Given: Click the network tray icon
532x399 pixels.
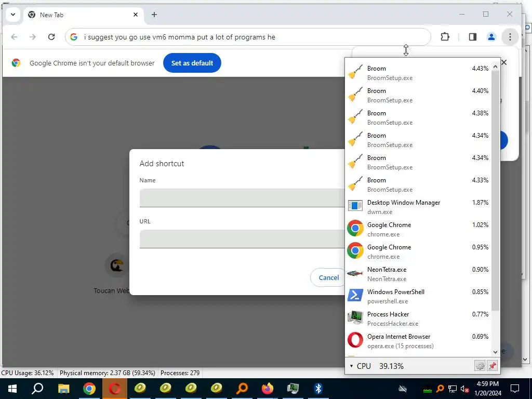Looking at the screenshot, I should tap(453, 389).
